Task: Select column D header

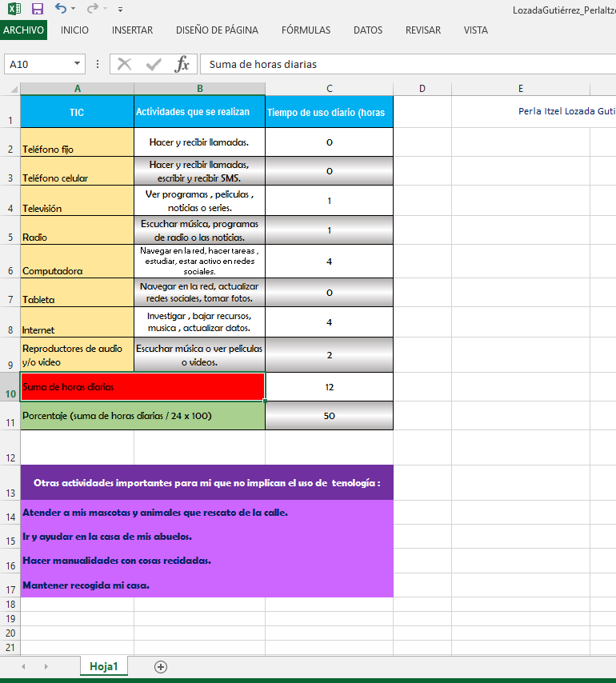Action: pos(422,89)
